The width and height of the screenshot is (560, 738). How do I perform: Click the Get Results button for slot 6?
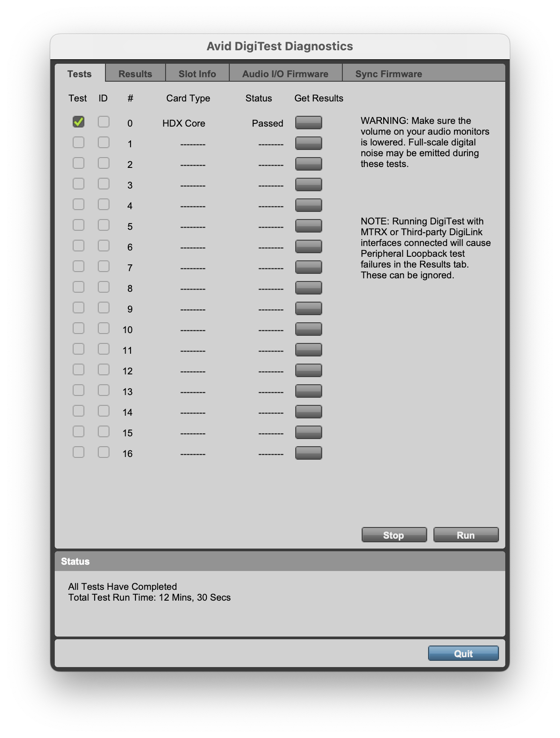pos(309,246)
